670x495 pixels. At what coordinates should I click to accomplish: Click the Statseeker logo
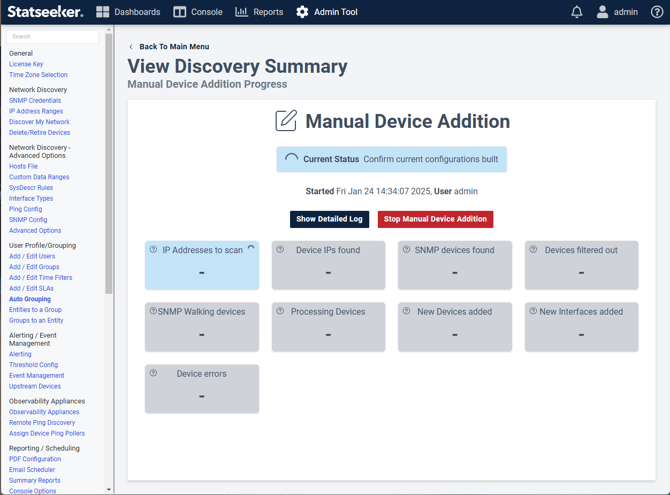pyautogui.click(x=45, y=12)
